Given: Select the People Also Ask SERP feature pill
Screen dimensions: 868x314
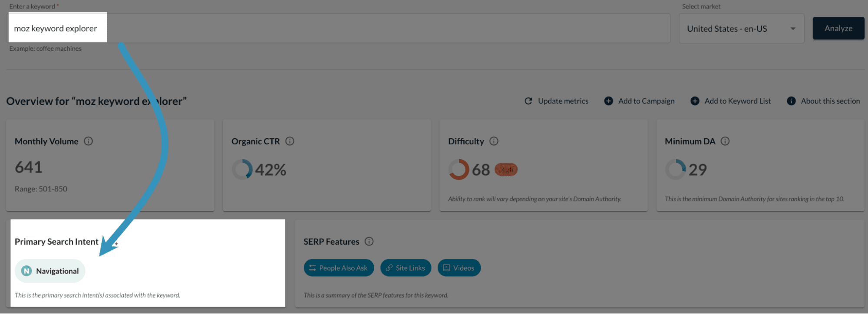Looking at the screenshot, I should (339, 268).
